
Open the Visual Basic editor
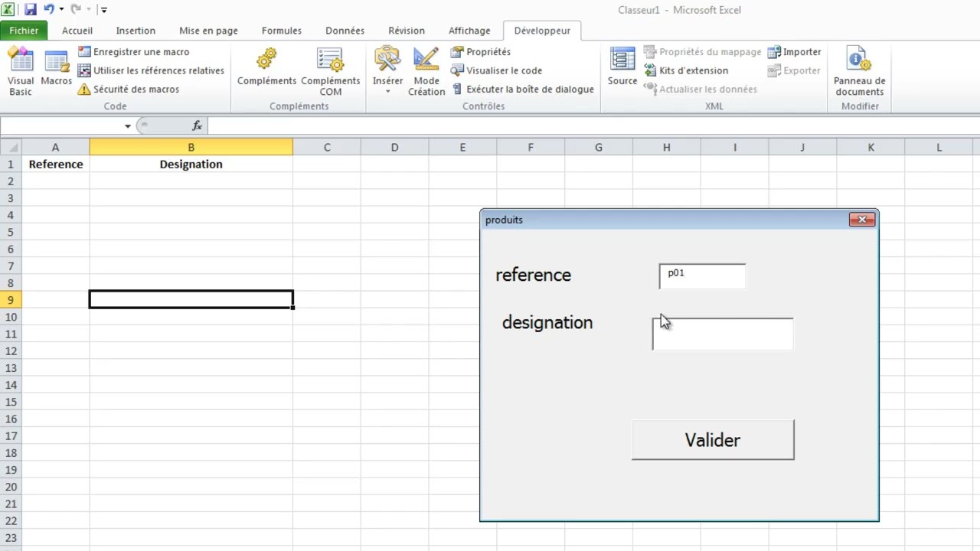[x=21, y=72]
